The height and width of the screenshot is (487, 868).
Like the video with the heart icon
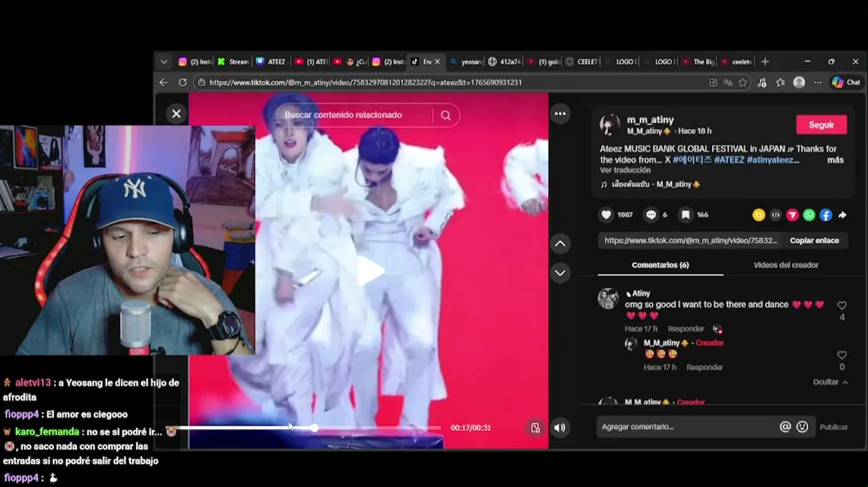pos(606,214)
